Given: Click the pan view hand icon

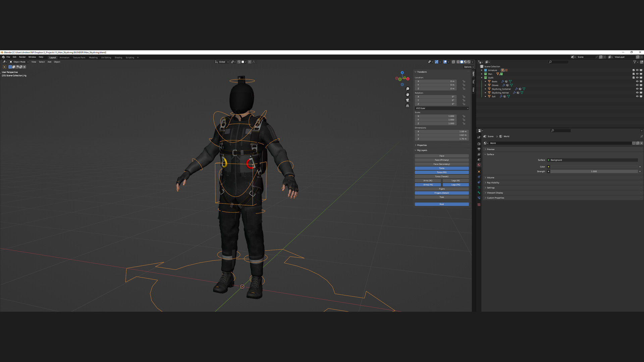Looking at the screenshot, I should click(x=408, y=95).
